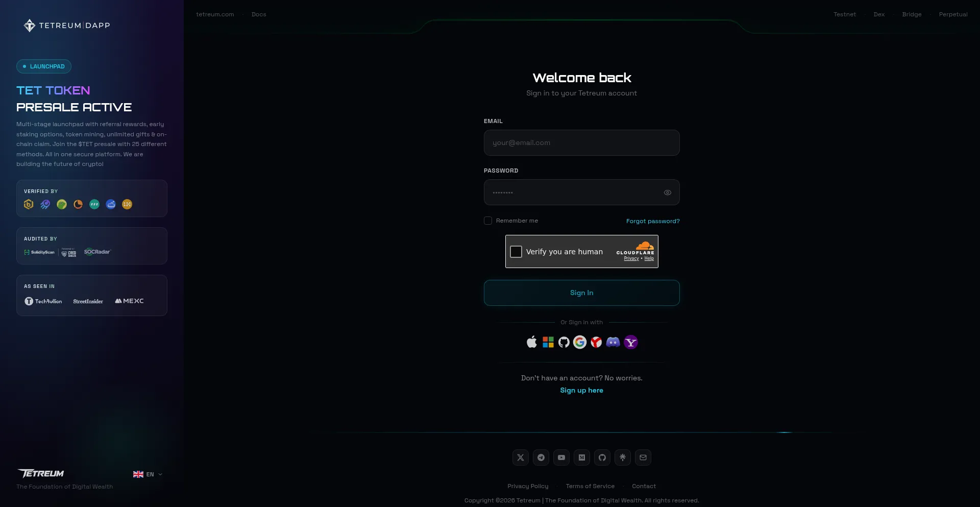
Task: Open the Privacy Policy footer link
Action: click(528, 486)
